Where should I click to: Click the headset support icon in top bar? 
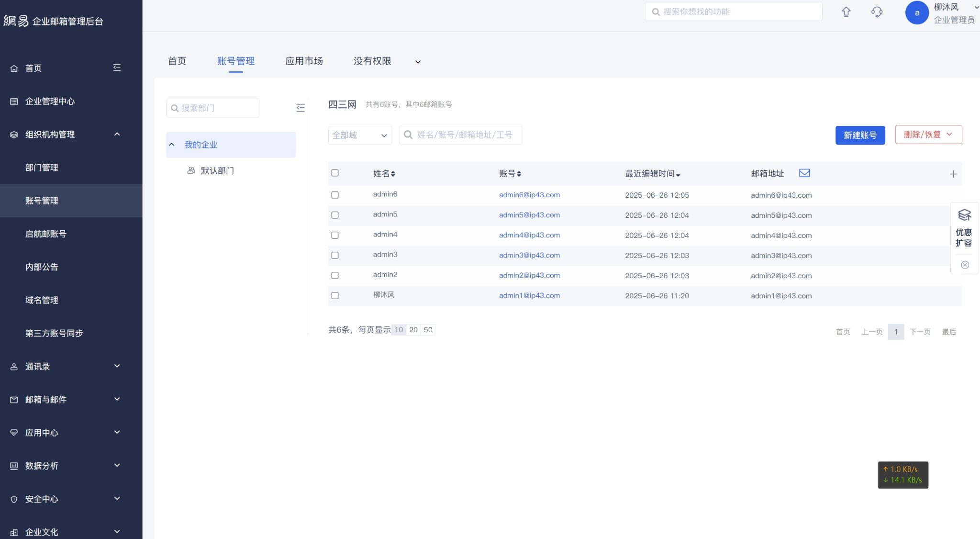pyautogui.click(x=878, y=11)
